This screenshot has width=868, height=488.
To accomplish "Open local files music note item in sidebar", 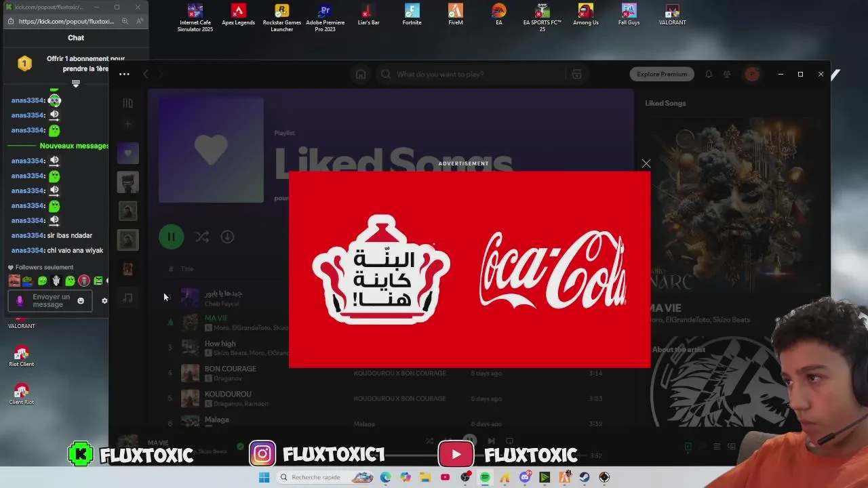I will click(x=127, y=298).
